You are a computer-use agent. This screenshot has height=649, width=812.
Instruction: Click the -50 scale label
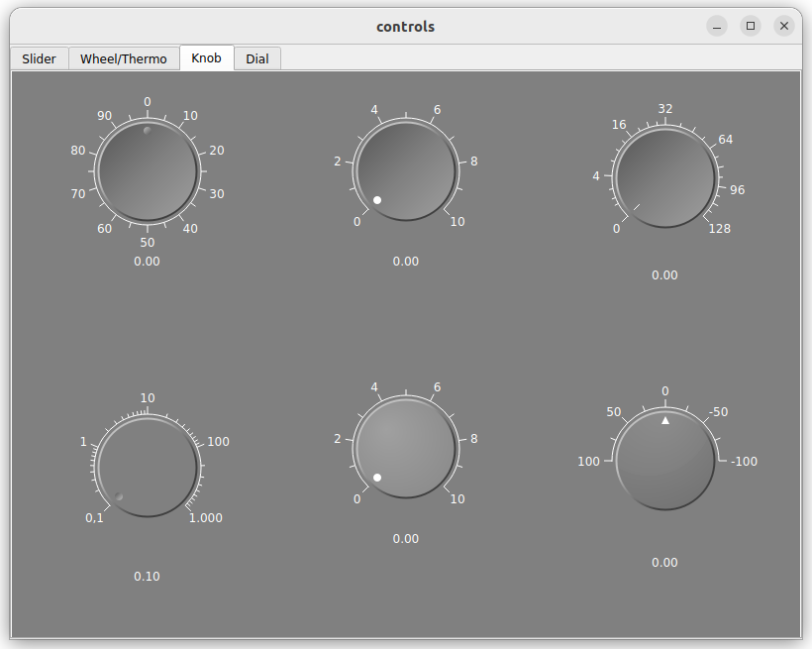point(719,412)
